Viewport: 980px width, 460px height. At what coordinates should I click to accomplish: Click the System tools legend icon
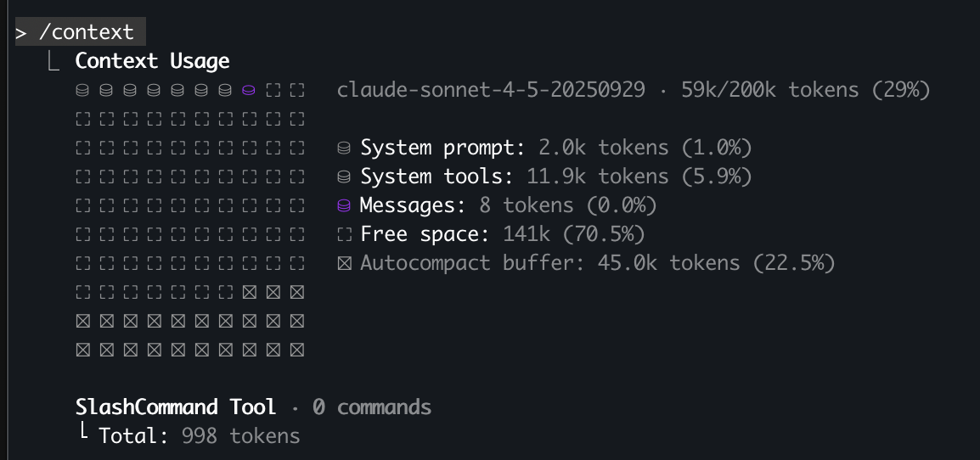point(344,177)
